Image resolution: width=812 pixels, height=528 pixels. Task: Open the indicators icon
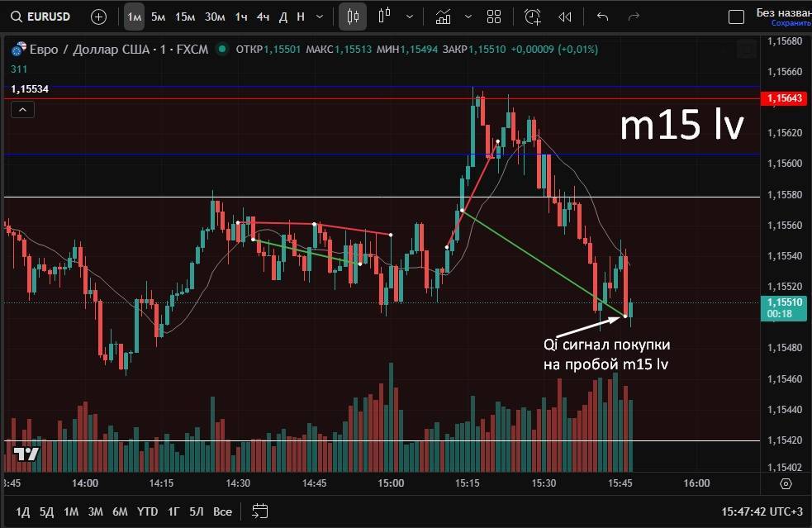(444, 17)
